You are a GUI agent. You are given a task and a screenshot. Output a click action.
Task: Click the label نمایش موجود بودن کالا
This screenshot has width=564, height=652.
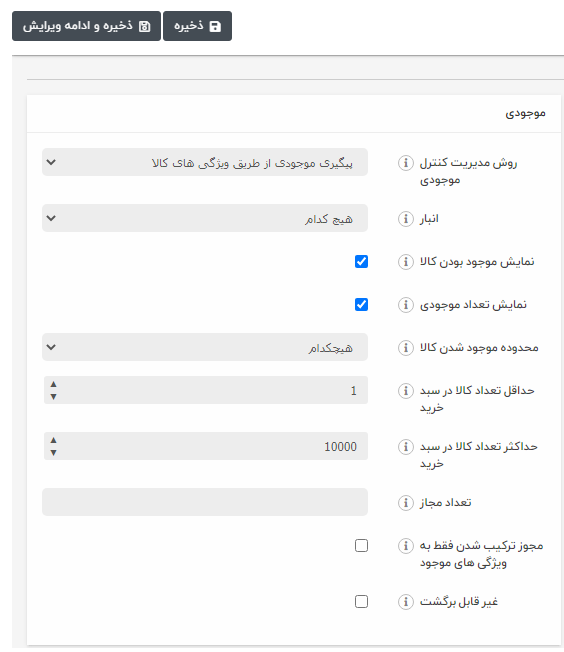(x=477, y=262)
